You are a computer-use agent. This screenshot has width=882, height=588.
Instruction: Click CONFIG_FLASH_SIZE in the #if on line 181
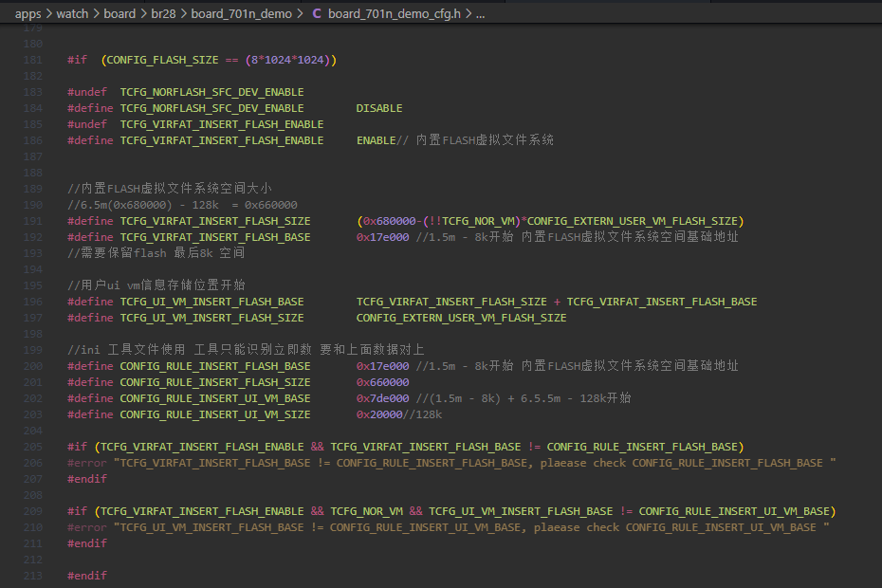tap(162, 60)
